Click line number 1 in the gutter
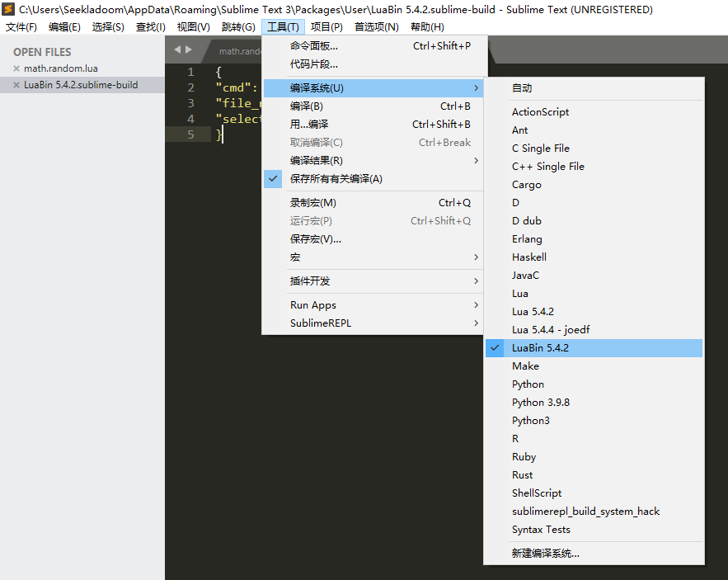The height and width of the screenshot is (580, 728). [190, 72]
